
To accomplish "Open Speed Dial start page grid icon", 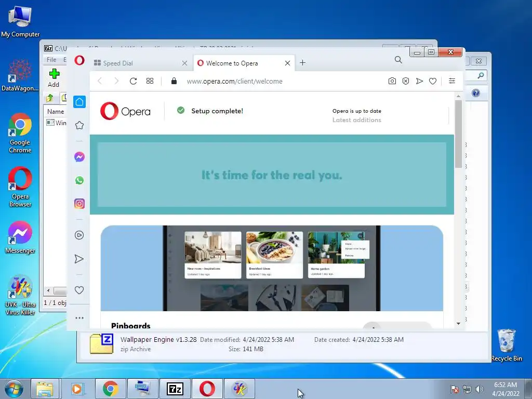I will (x=150, y=81).
